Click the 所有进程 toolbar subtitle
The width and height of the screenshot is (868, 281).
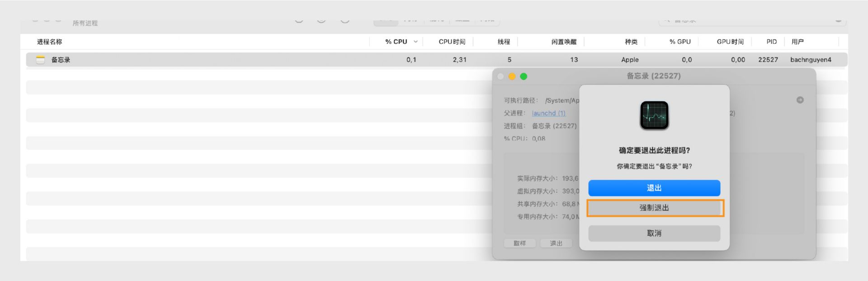pos(85,23)
